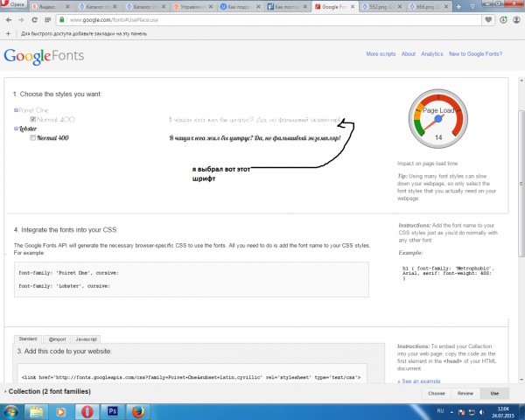Close the Яндекс tab
525x420 pixels.
click(x=67, y=7)
